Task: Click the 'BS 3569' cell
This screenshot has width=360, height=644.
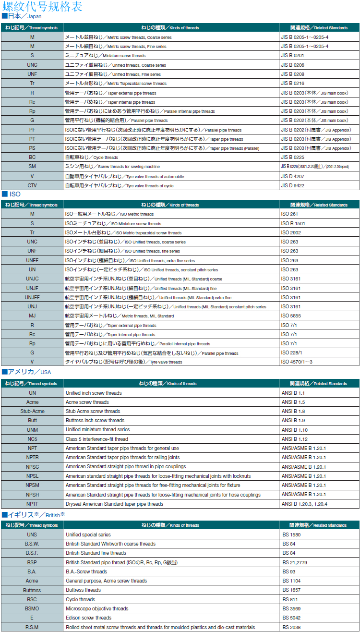Action: click(319, 608)
